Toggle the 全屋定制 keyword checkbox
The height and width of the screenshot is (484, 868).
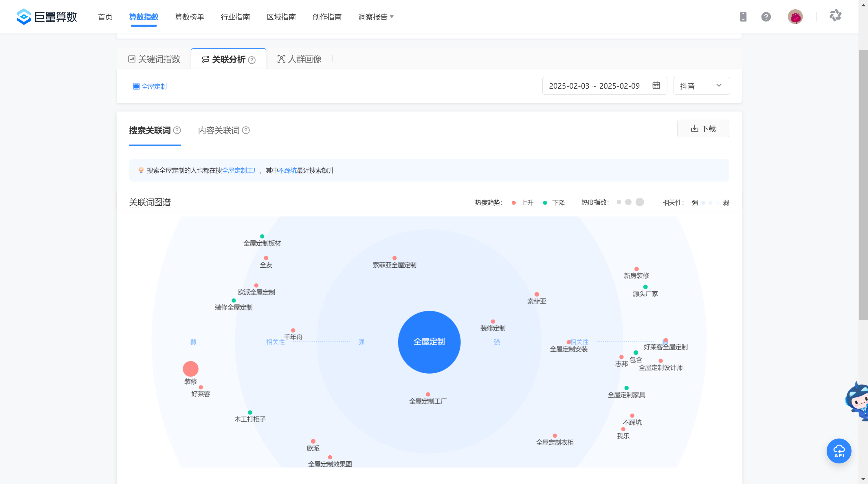(137, 86)
